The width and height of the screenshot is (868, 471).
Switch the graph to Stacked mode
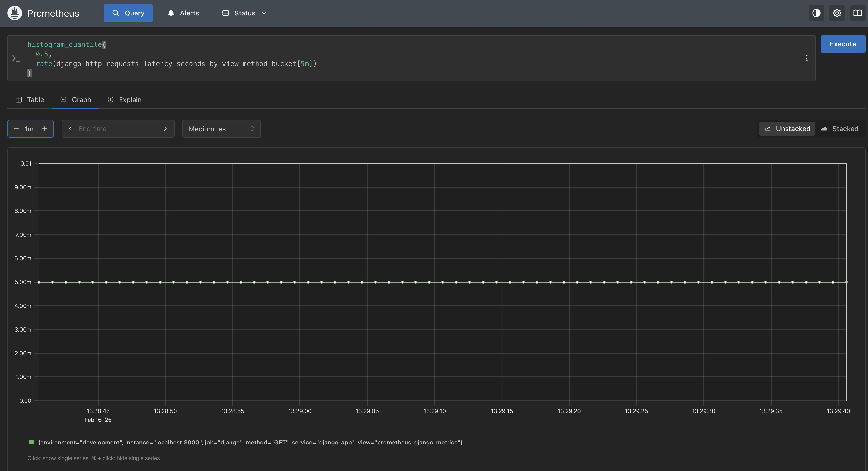click(839, 129)
